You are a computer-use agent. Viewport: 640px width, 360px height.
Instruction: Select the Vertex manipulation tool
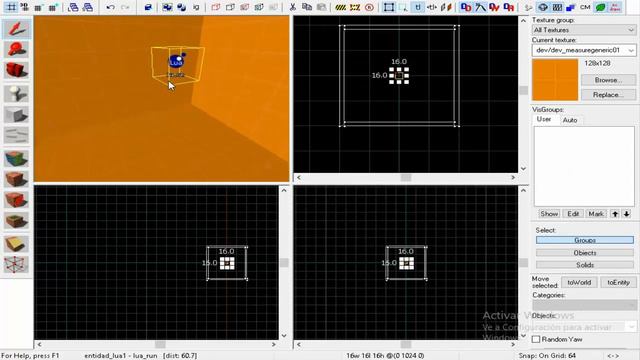point(16,264)
